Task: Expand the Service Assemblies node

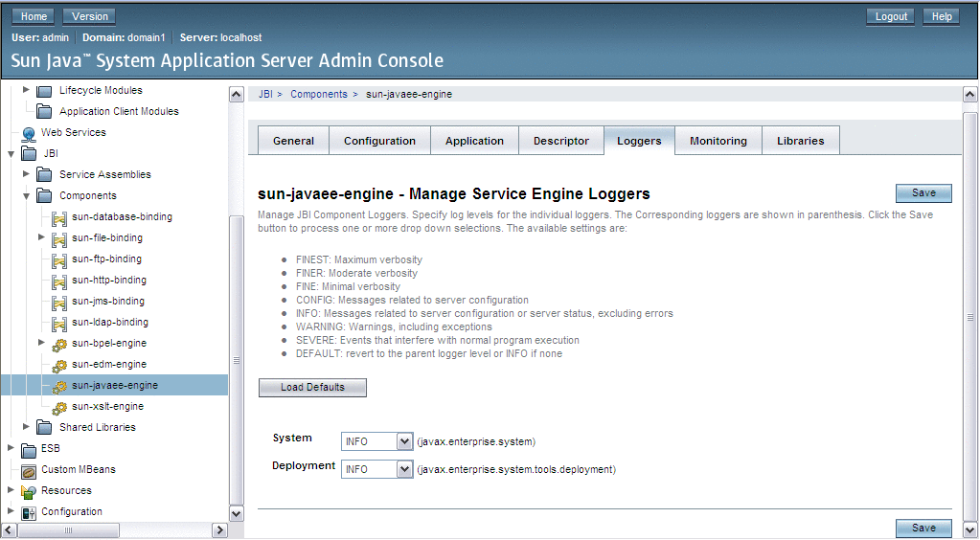Action: (x=26, y=173)
